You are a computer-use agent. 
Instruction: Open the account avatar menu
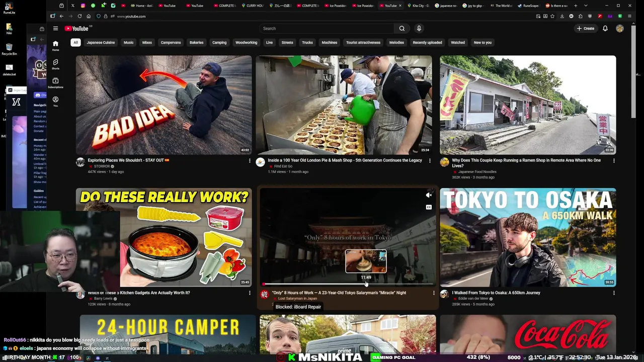[620, 29]
